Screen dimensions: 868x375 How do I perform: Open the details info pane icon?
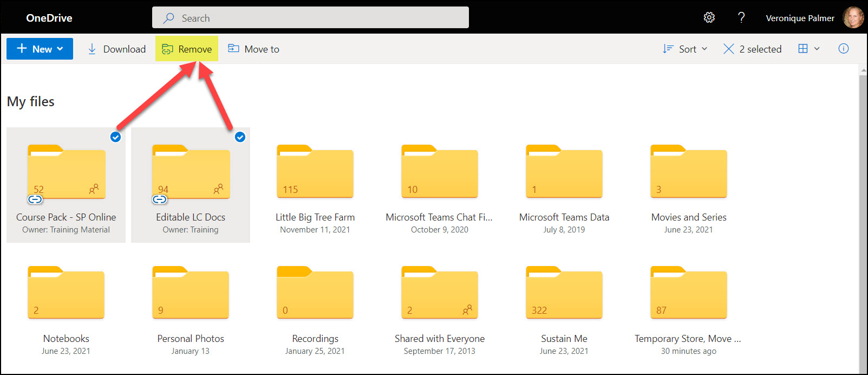coord(843,49)
